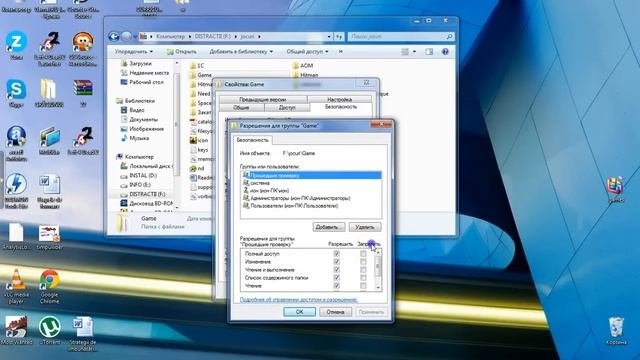The height and width of the screenshot is (360, 640).
Task: Open the VLC media player shortcut
Action: tap(16, 286)
